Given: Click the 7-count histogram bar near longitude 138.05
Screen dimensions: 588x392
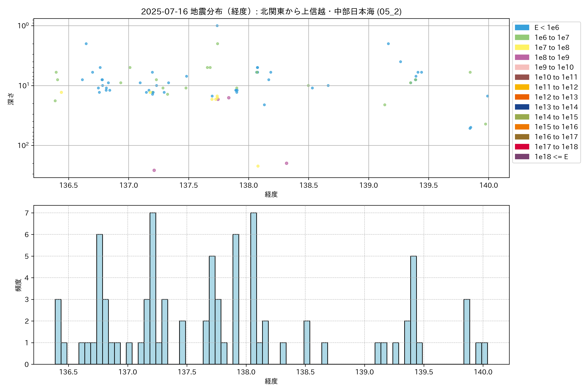Looking at the screenshot, I should 253,288.
